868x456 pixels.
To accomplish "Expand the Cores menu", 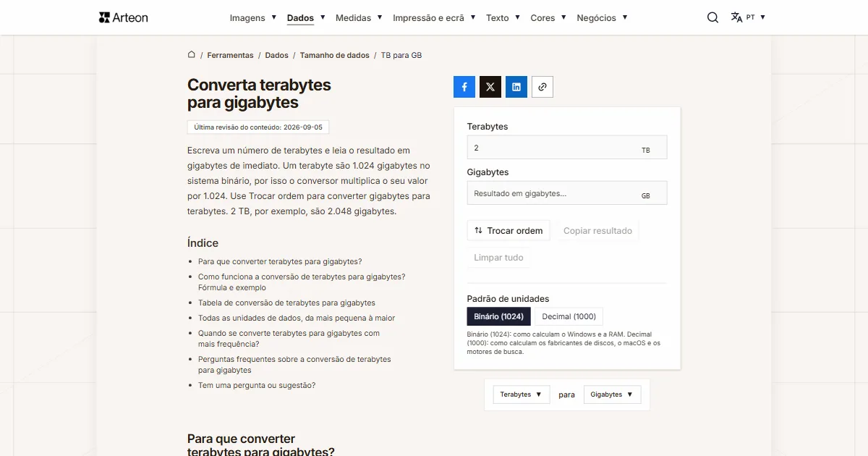I will 548,17.
